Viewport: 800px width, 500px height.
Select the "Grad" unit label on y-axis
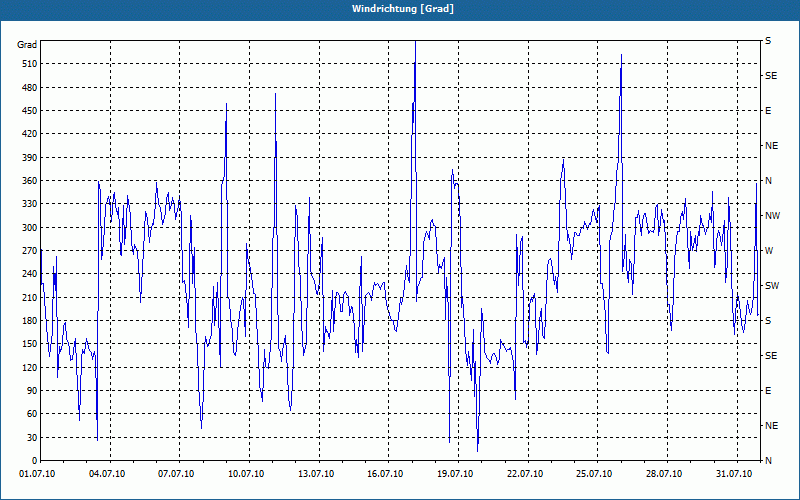tap(27, 45)
